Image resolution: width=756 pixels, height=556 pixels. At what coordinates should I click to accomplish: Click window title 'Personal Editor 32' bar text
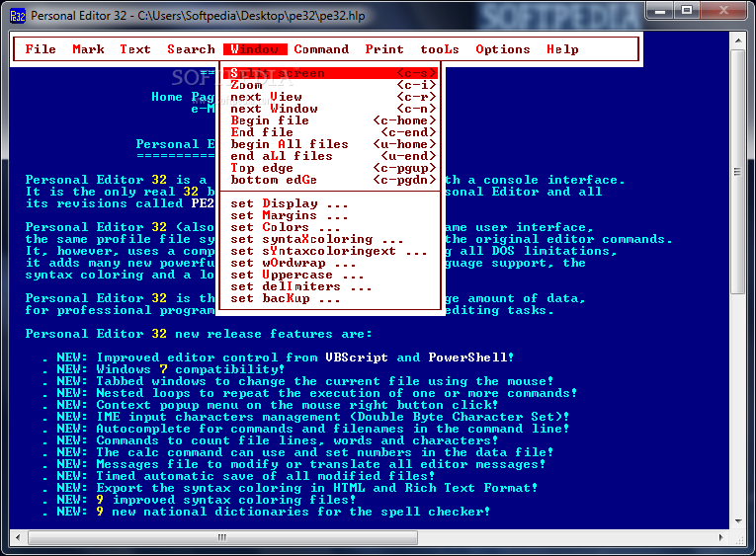coord(79,16)
